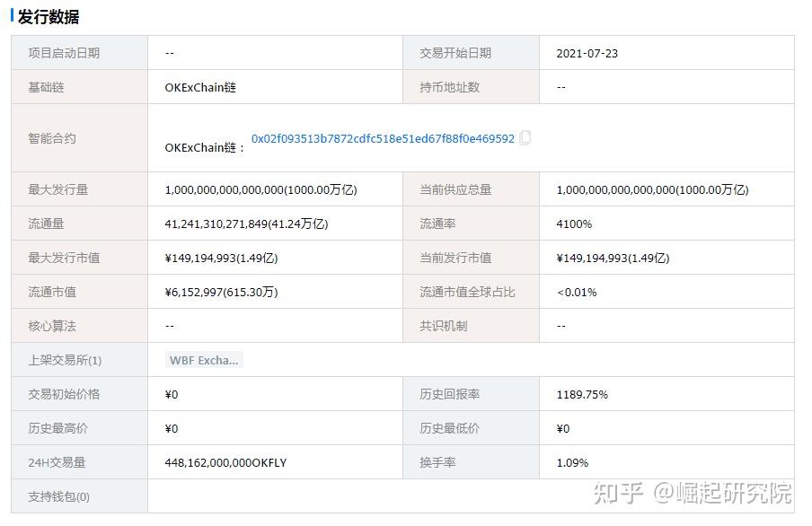This screenshot has height=526, width=812.
Task: Click the 项目启动日期 label
Action: tap(64, 53)
